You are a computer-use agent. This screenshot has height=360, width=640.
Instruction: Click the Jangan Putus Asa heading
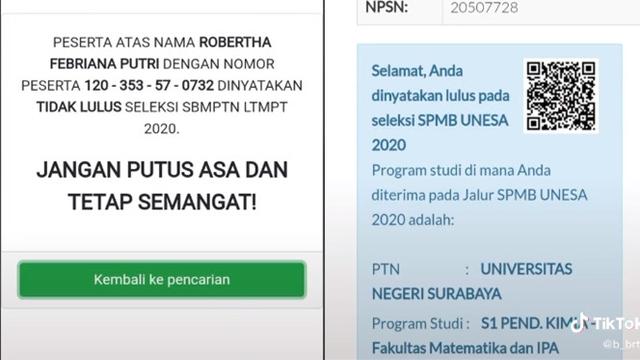click(x=162, y=170)
